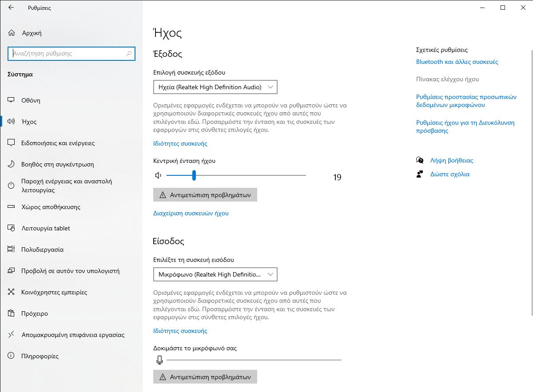Click the Οθόνη monitor icon
Viewport: 533px width, 392px height.
pyautogui.click(x=12, y=100)
